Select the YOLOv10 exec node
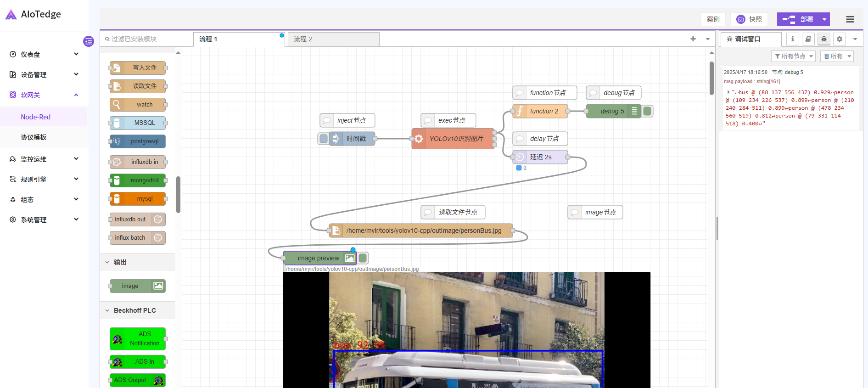Image resolution: width=868 pixels, height=388 pixels. 453,139
